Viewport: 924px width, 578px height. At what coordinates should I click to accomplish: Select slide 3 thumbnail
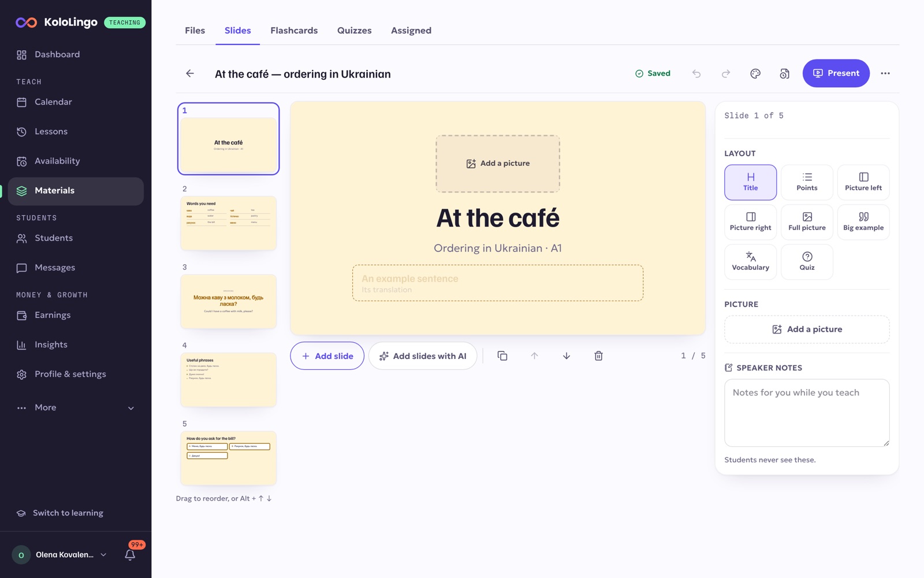click(229, 302)
